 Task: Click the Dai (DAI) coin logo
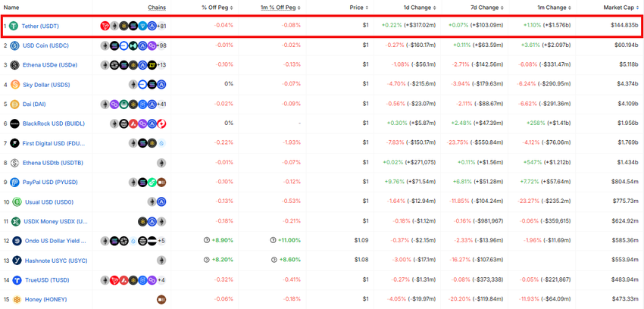[x=15, y=105]
